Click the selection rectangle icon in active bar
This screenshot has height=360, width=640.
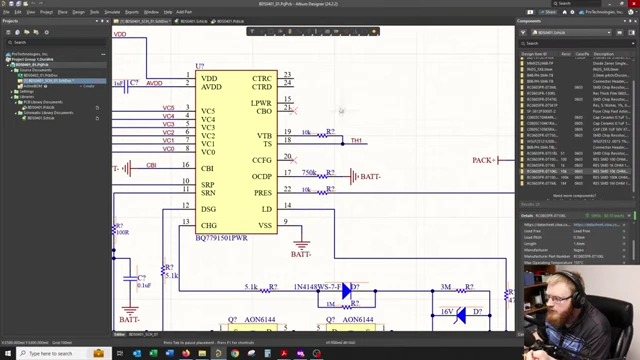click(271, 31)
